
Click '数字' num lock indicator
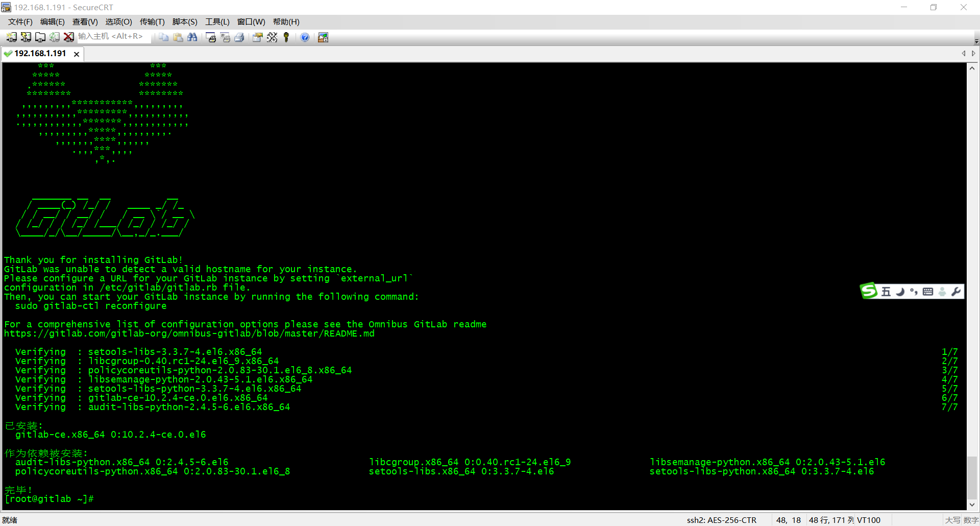tap(971, 520)
